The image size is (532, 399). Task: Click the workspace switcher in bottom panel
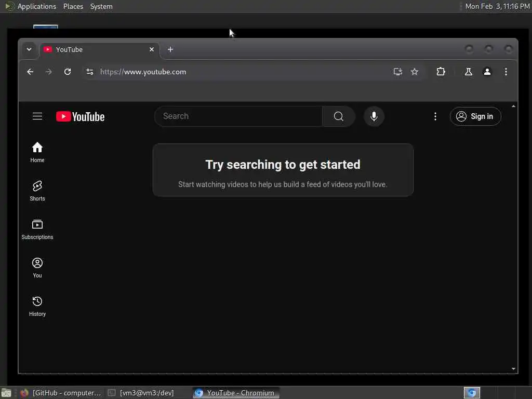pos(472,393)
